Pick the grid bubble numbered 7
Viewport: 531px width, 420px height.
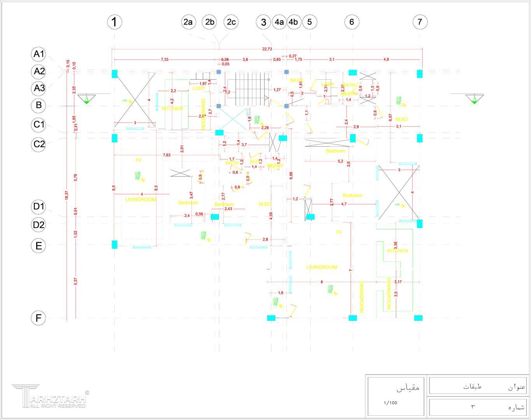click(x=420, y=22)
